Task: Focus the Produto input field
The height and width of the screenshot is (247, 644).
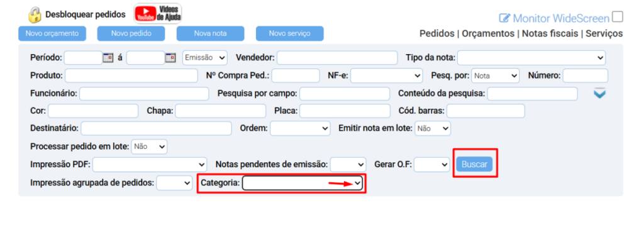Action: [x=131, y=75]
